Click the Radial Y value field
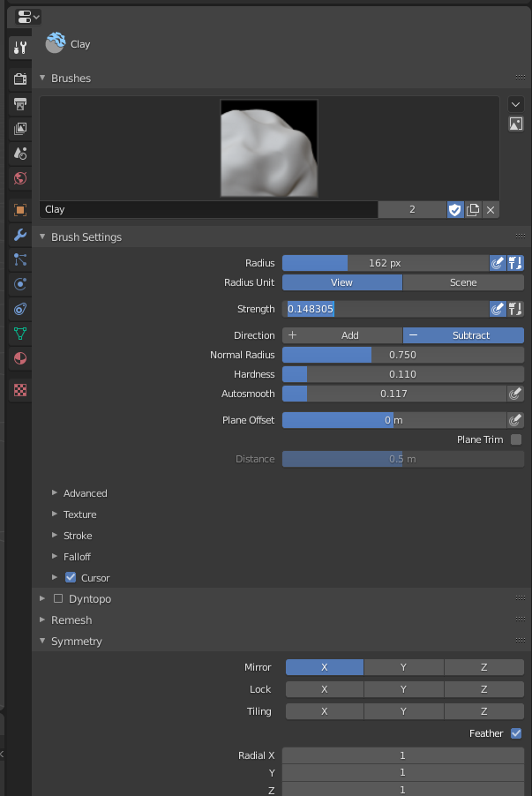Viewport: 532px width, 796px height. click(x=403, y=772)
